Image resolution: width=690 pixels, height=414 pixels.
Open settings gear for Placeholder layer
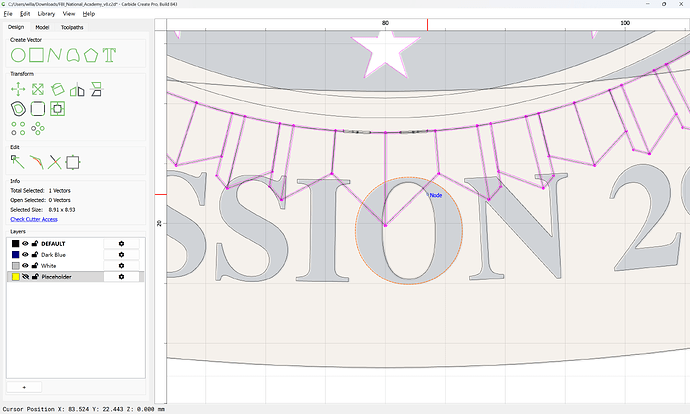point(121,277)
